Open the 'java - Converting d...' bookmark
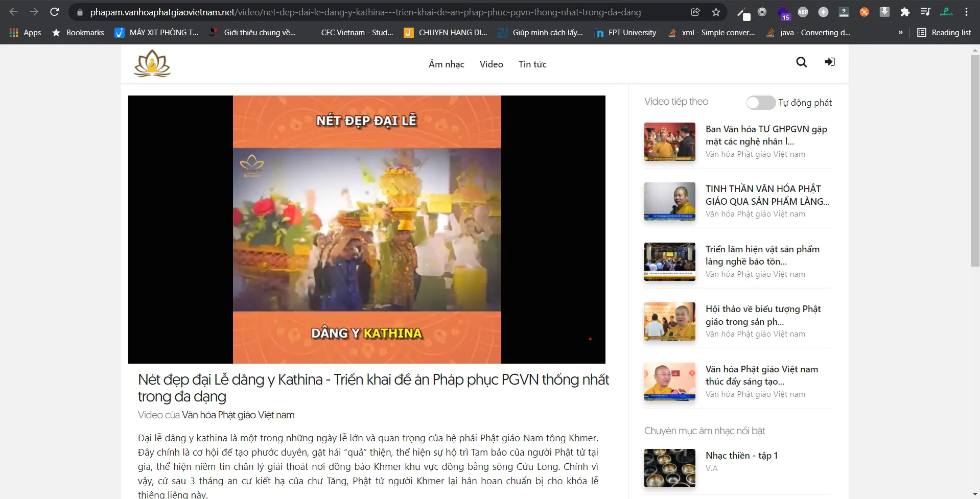Image resolution: width=980 pixels, height=499 pixels. tap(809, 33)
